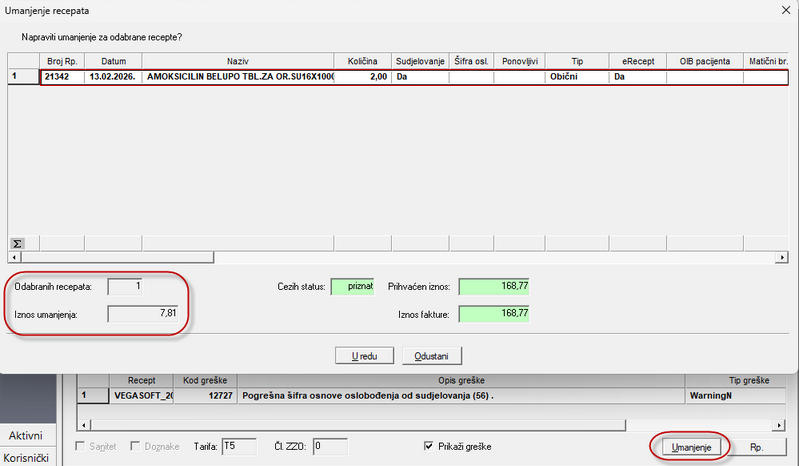Sort by the Naziv column header
The height and width of the screenshot is (466, 799).
point(237,61)
